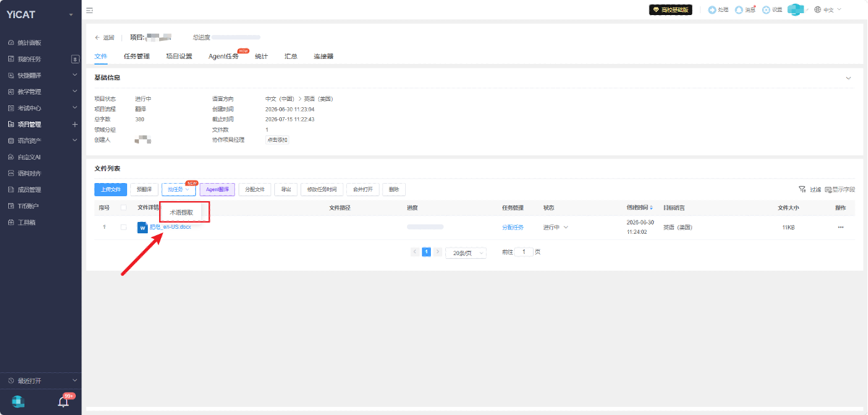The height and width of the screenshot is (415, 868).
Task: Collapse the 基础信息 panel with its chevron
Action: pos(849,78)
